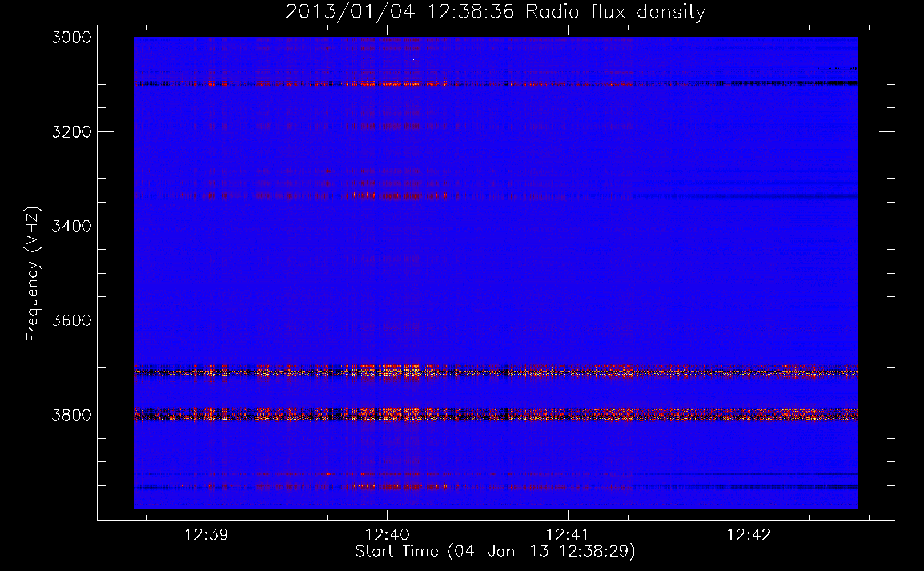Click the "Frequency (MHZ)" axis label
924x571 pixels.
[33, 274]
